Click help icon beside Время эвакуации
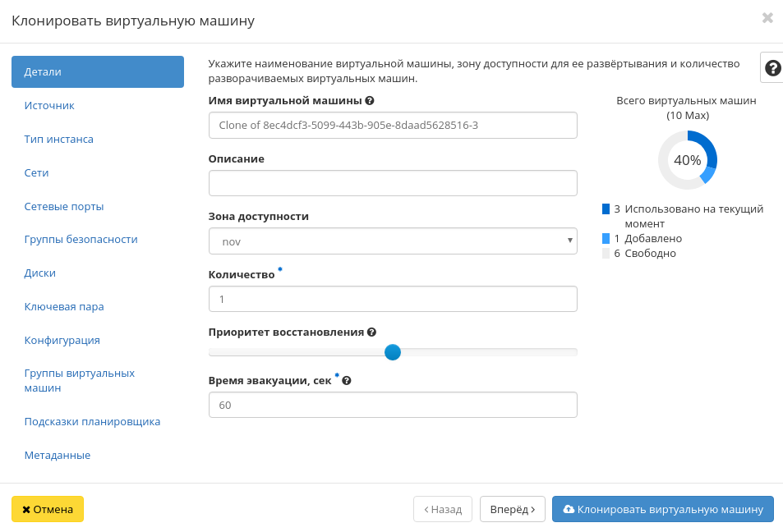Image resolution: width=783 pixels, height=532 pixels. point(347,381)
